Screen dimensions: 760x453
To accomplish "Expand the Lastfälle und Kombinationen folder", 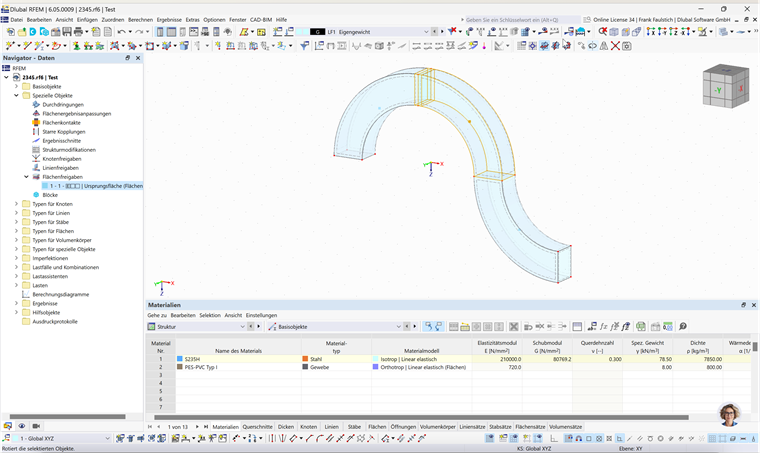I will pos(16,267).
